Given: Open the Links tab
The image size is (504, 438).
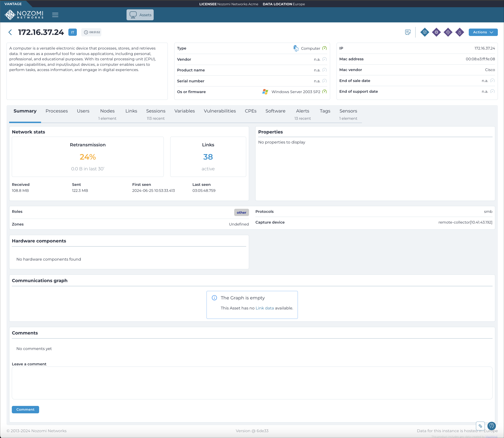Looking at the screenshot, I should [131, 111].
